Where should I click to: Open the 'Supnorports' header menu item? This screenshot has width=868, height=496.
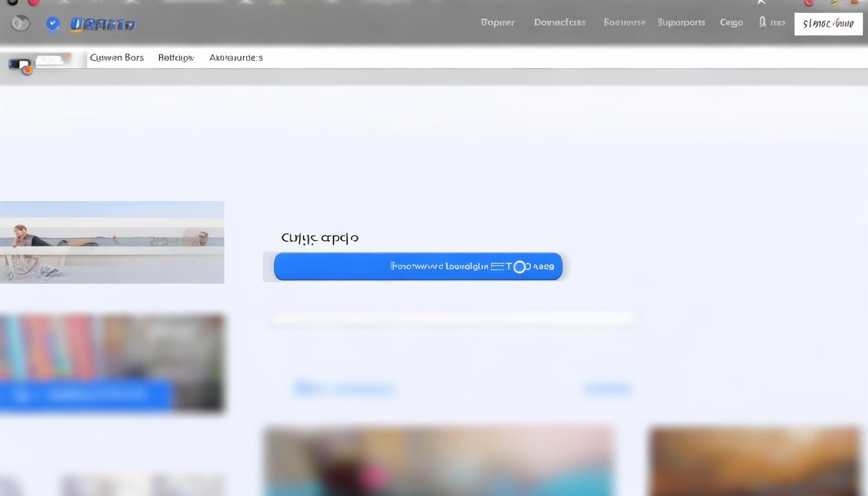681,22
